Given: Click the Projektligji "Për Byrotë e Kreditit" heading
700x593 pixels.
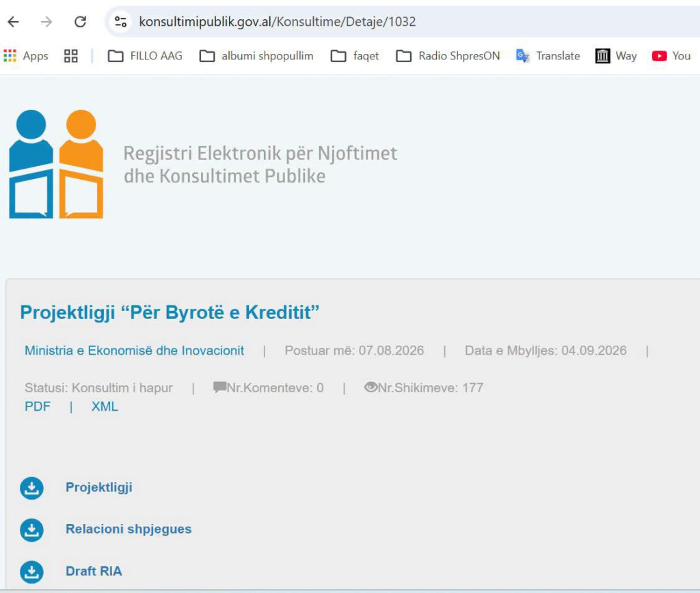Looking at the screenshot, I should (x=170, y=312).
